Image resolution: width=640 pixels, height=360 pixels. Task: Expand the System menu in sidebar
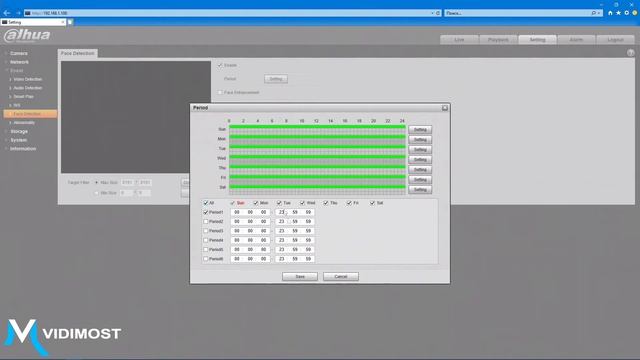[18, 140]
